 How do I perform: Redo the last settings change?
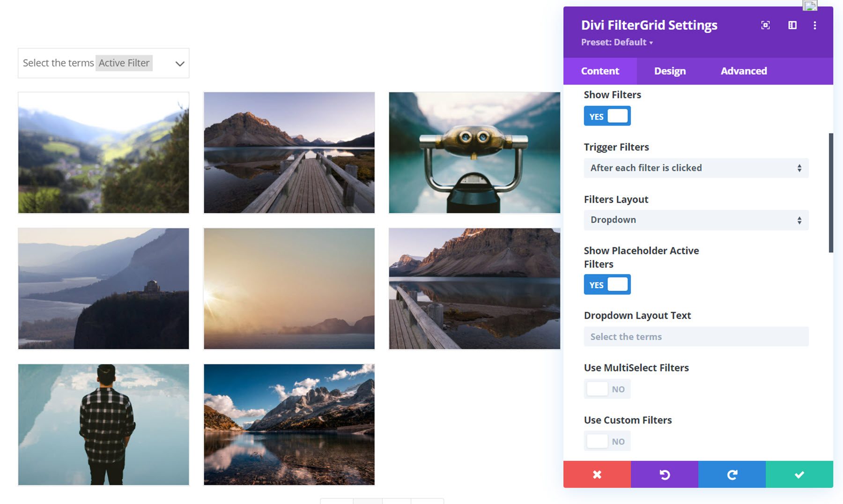tap(732, 474)
